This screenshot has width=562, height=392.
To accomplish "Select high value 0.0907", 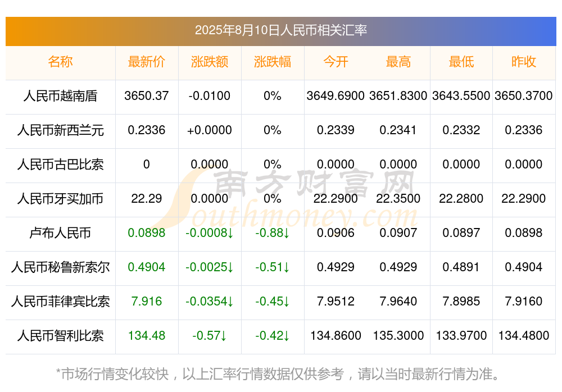I will click(x=398, y=233).
